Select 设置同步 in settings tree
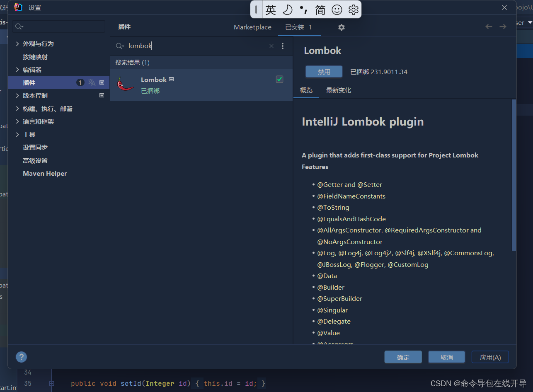Viewport: 533px width, 392px height. [35, 147]
